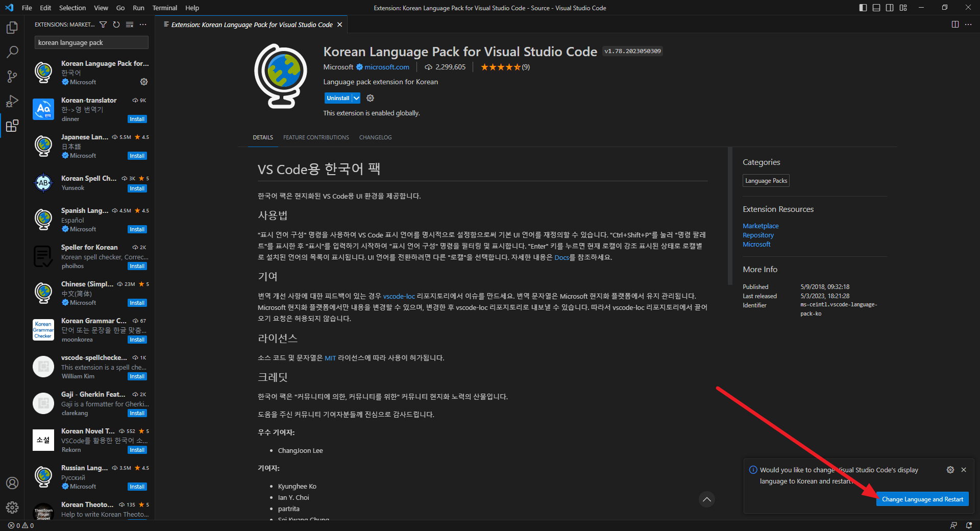The height and width of the screenshot is (531, 980).
Task: Filter extensions with the funnel icon
Action: [103, 25]
